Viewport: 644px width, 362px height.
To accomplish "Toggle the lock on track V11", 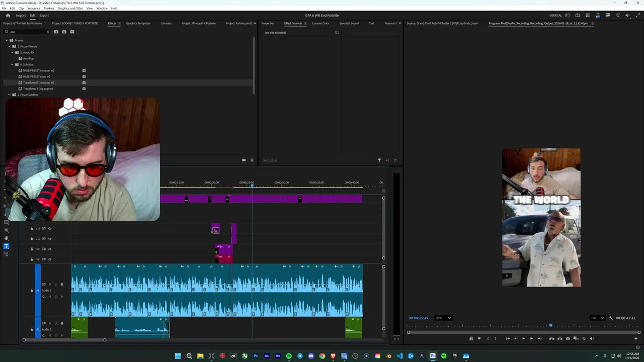I will [x=32, y=228].
